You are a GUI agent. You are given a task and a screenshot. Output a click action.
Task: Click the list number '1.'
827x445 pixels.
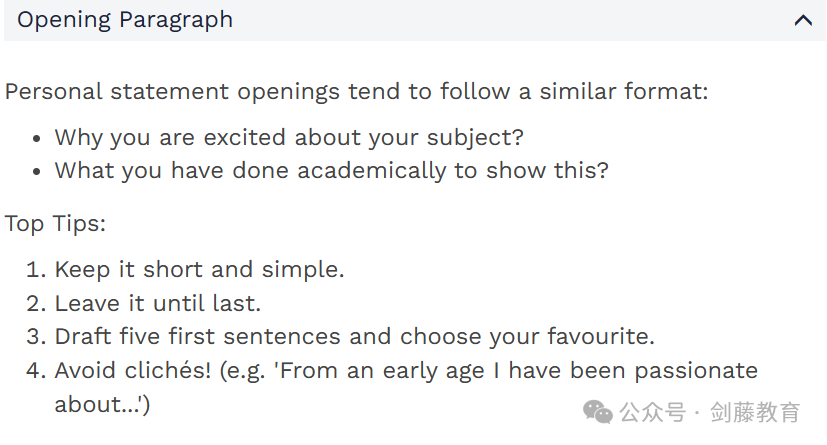coord(36,269)
